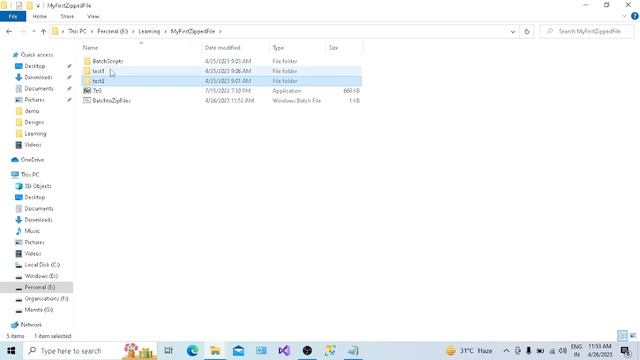Open Network in navigation pane
Viewport: 640px width, 360px height.
(31, 325)
